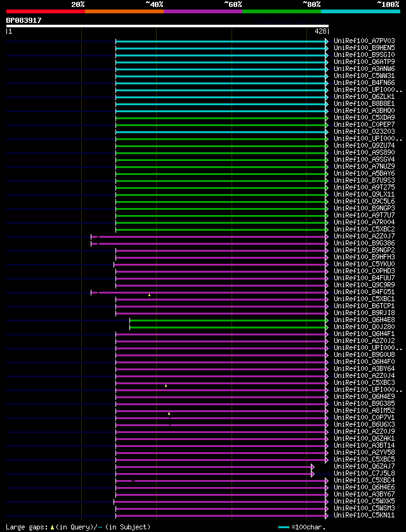Click the yellow gap marker on the C5XBC3 row
The width and height of the screenshot is (406, 532).
pyautogui.click(x=166, y=386)
